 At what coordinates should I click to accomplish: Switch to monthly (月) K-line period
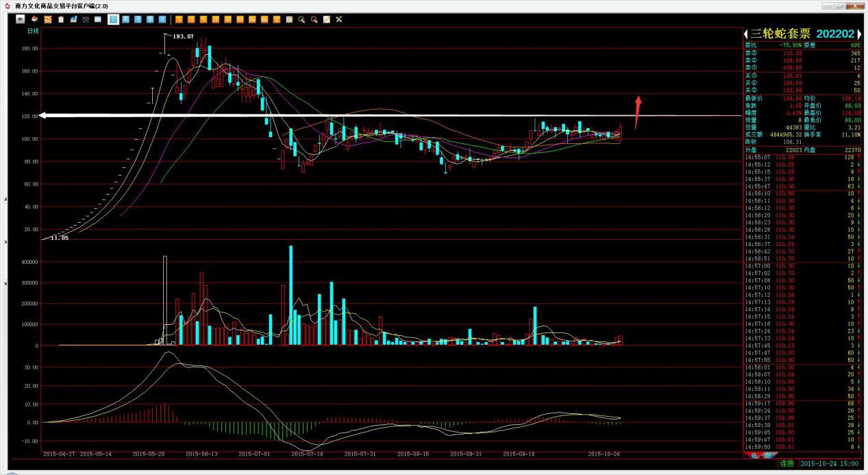(x=137, y=19)
